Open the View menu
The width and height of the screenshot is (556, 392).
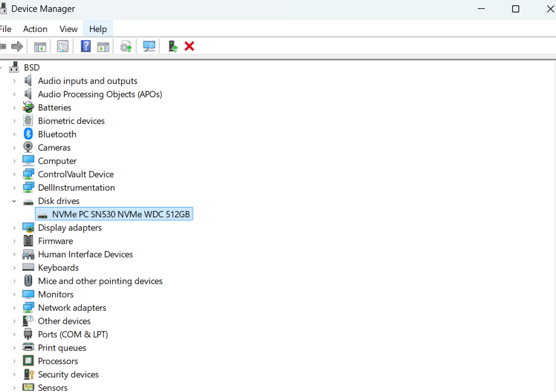(68, 29)
